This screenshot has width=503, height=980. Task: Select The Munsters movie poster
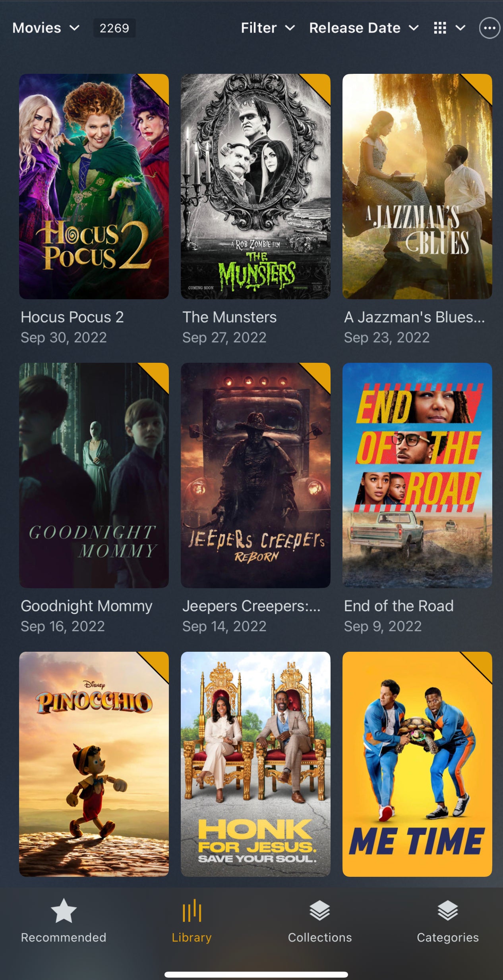coord(255,186)
